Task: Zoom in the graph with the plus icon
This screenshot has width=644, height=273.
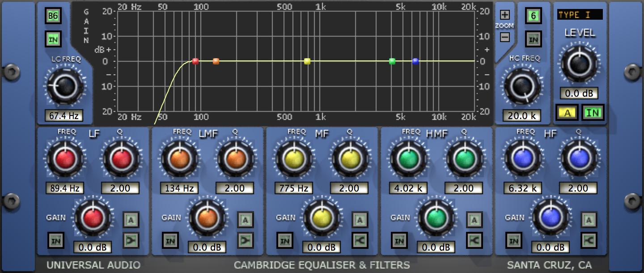Action: [504, 15]
